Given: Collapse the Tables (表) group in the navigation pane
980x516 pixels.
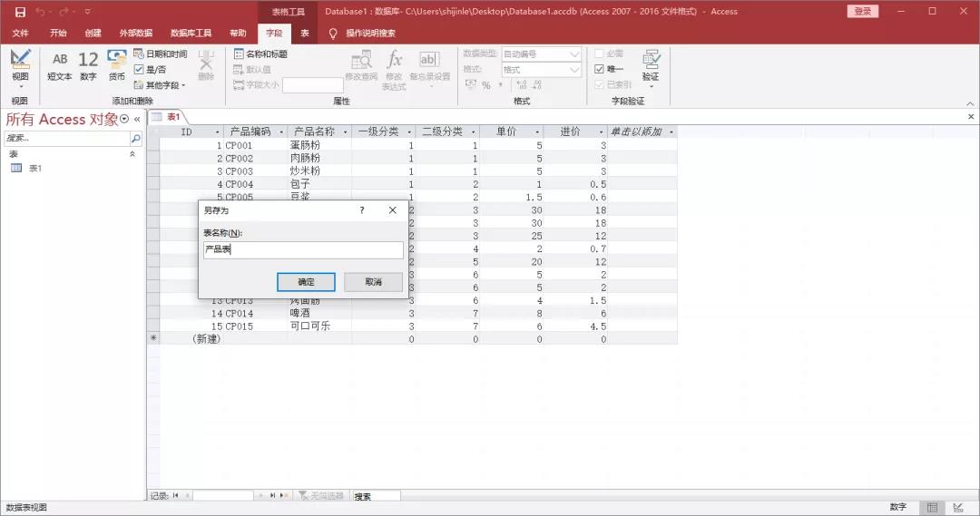Looking at the screenshot, I should pyautogui.click(x=132, y=154).
